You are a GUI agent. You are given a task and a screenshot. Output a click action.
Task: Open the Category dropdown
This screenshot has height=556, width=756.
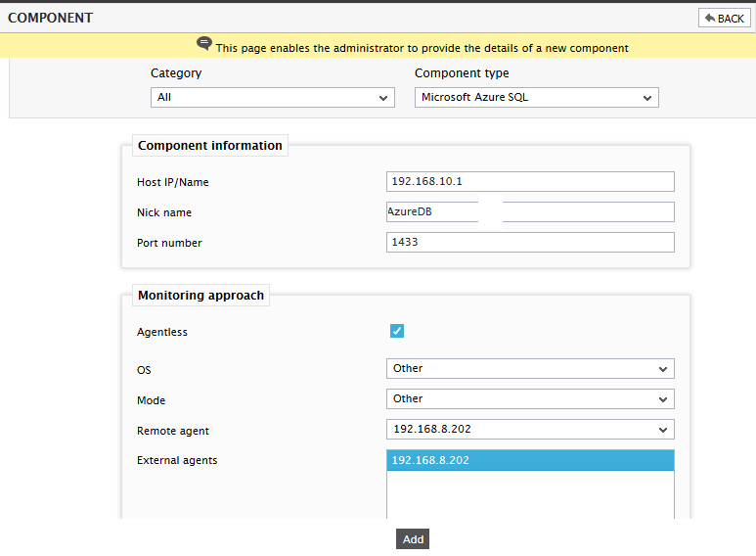coord(273,98)
